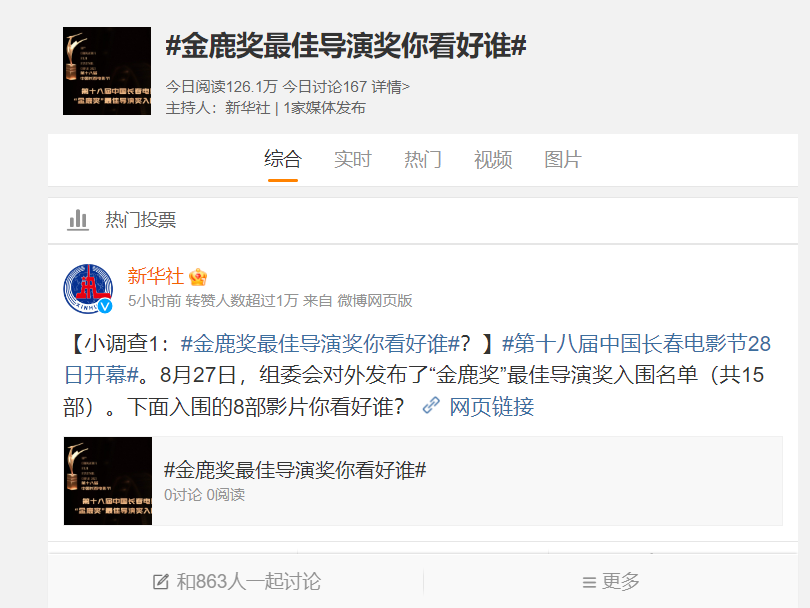Screen dimensions: 810x608
Task: Click 和863人一起讨论 button
Action: click(x=237, y=582)
